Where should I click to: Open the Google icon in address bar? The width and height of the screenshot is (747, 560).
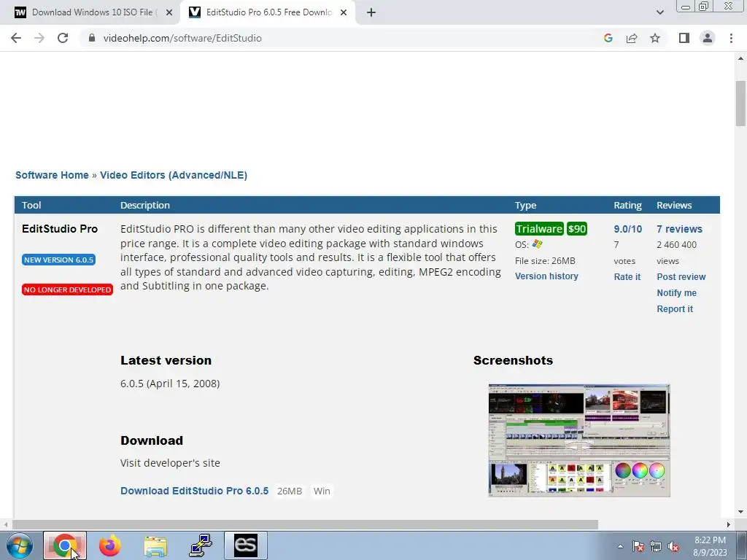coord(608,38)
